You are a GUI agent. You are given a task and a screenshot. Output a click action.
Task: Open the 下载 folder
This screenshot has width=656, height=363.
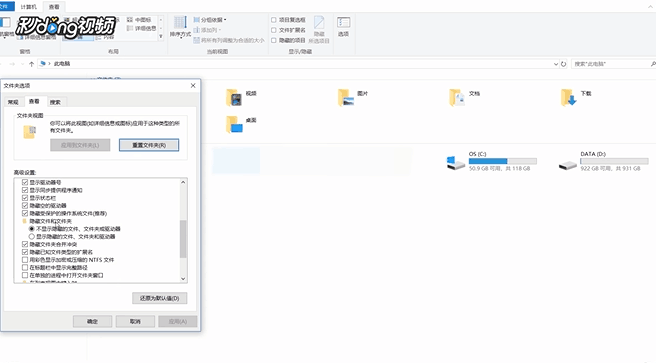[x=569, y=98]
